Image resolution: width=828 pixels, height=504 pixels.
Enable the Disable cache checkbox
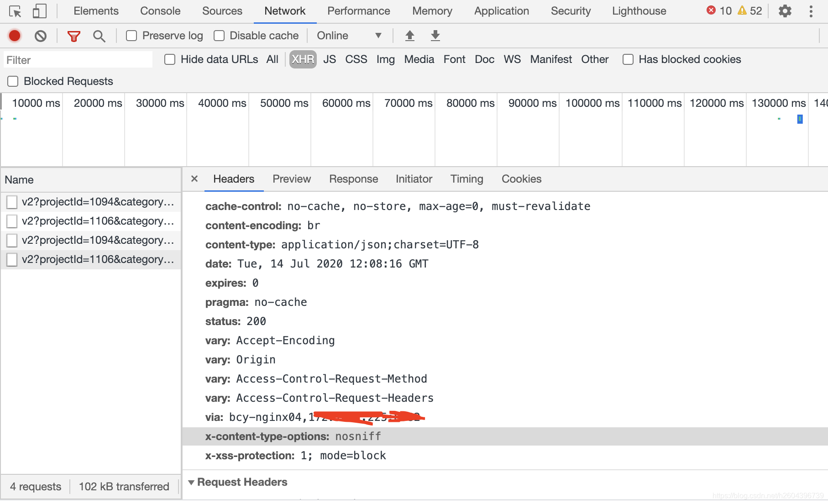click(x=219, y=36)
